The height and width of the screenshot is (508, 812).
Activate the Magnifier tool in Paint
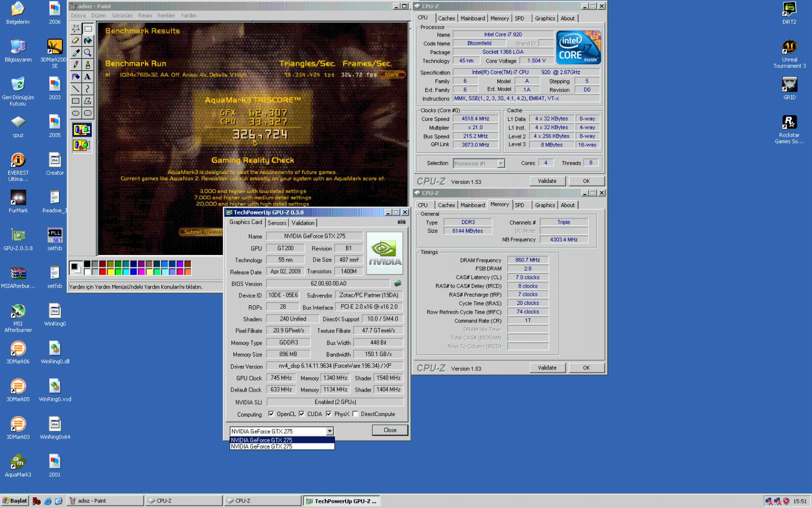(88, 53)
